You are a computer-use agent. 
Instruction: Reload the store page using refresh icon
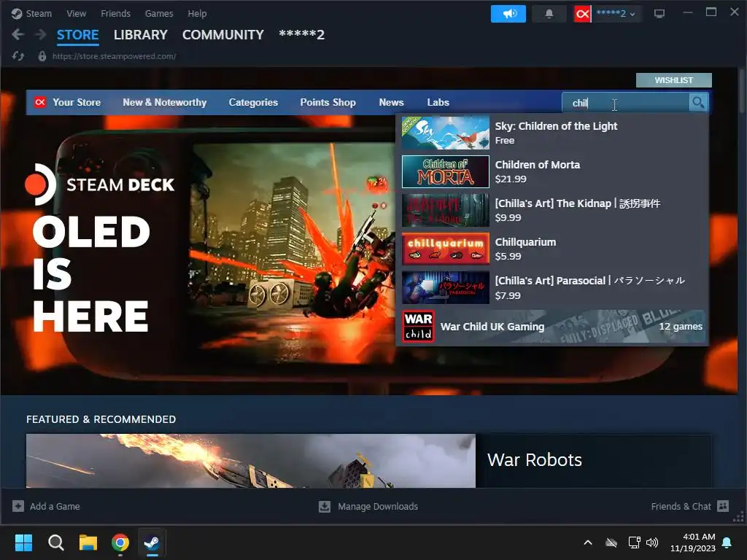point(18,56)
